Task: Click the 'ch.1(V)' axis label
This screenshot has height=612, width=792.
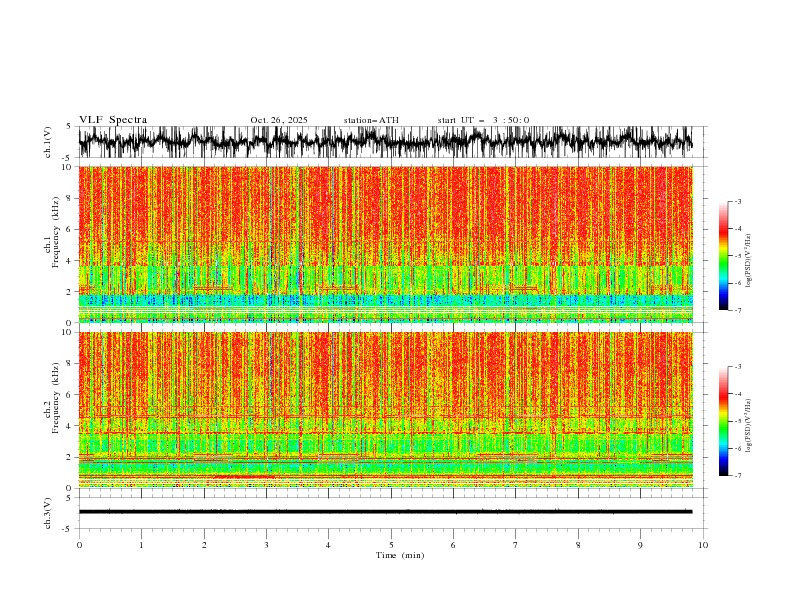Action: (48, 142)
